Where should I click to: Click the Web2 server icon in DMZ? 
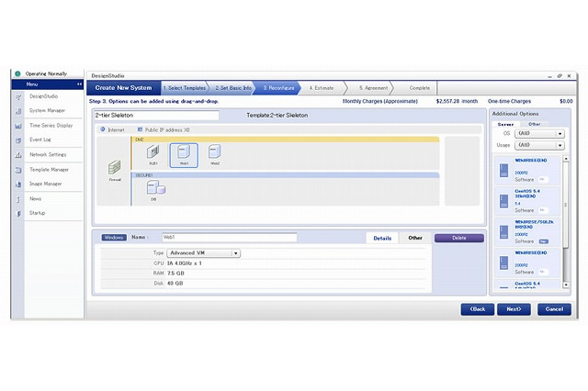(x=214, y=152)
